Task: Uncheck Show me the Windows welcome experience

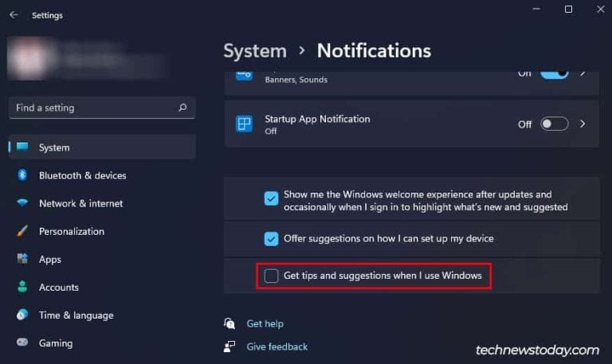Action: [271, 199]
